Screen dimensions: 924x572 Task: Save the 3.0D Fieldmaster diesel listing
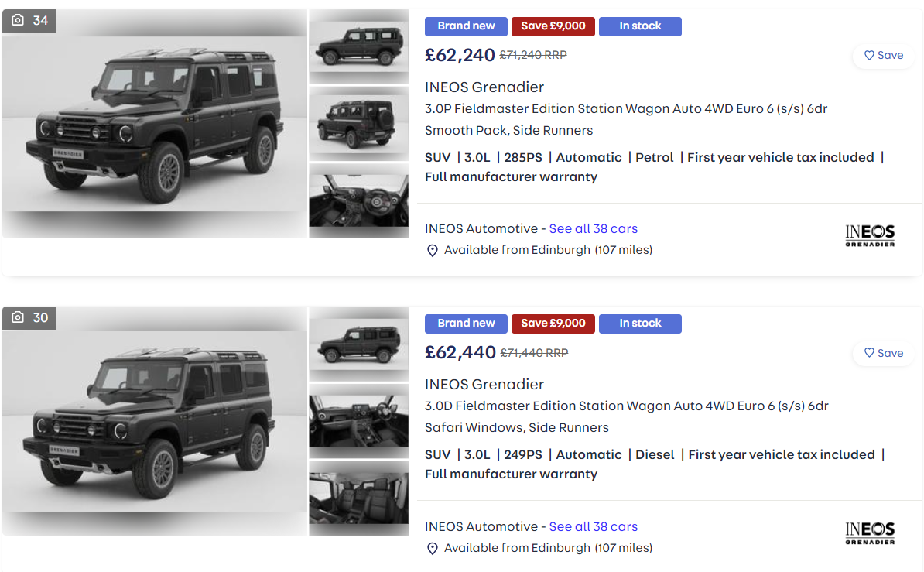[x=883, y=353]
